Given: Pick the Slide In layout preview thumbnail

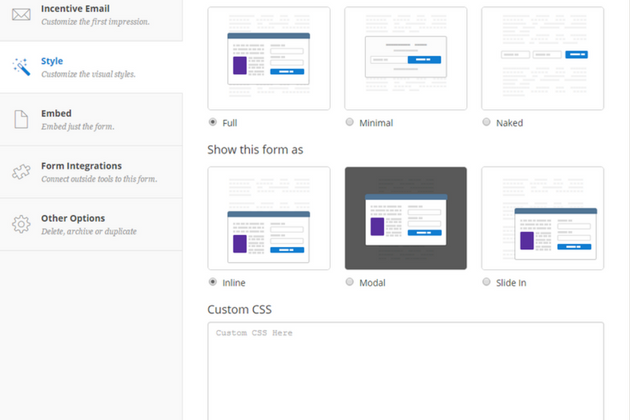Looking at the screenshot, I should point(542,218).
